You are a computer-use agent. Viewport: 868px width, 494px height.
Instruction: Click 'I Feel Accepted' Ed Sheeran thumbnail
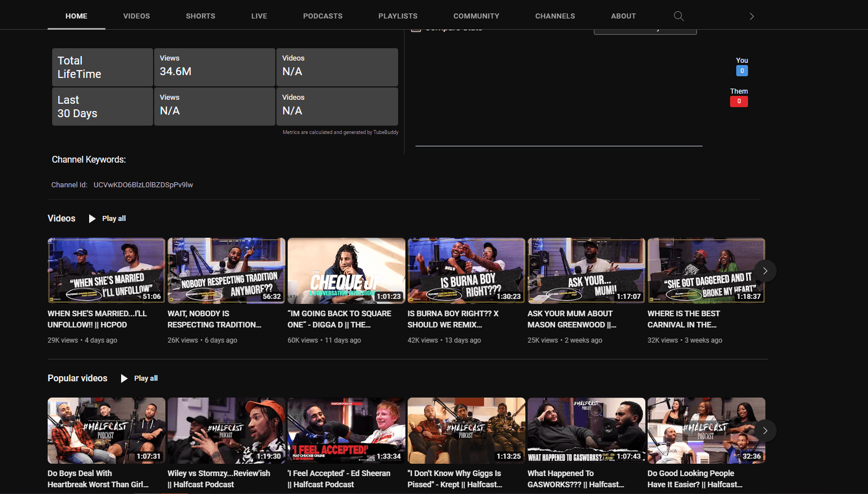click(346, 430)
